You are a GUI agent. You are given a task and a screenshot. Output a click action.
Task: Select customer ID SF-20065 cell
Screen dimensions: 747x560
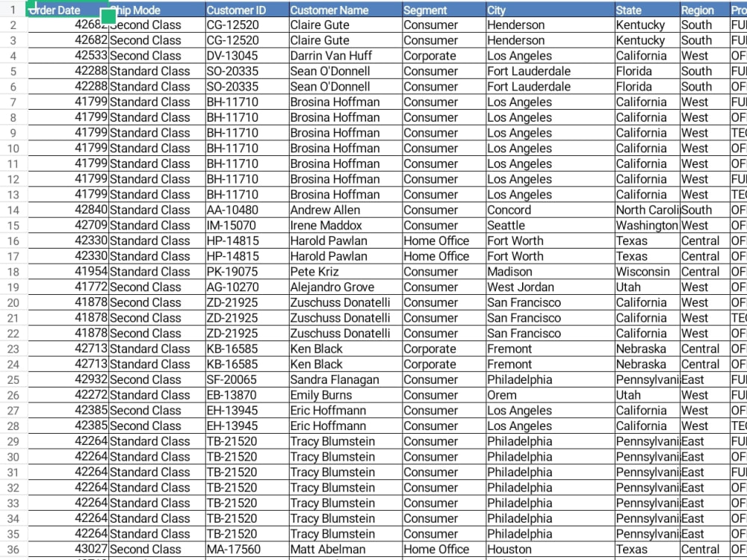point(247,379)
